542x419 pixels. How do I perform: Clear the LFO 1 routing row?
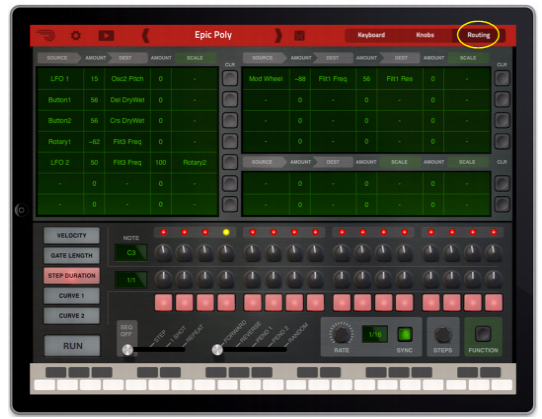tap(230, 78)
